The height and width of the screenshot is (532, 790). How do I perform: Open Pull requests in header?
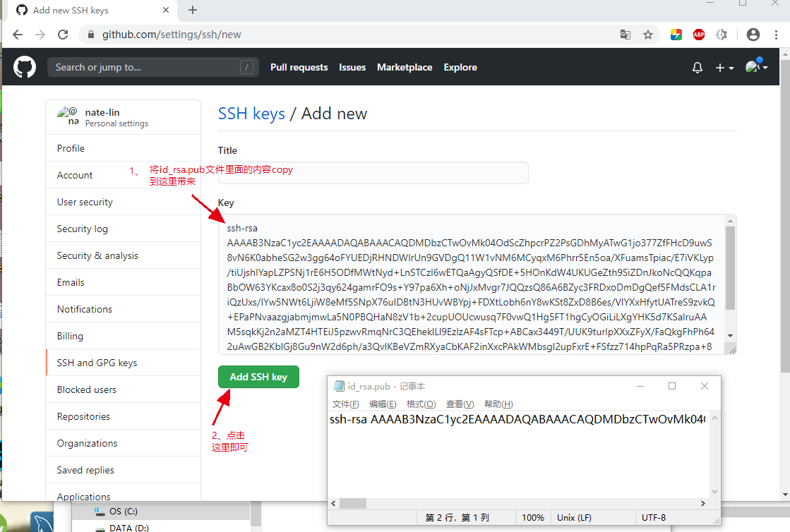click(x=299, y=68)
